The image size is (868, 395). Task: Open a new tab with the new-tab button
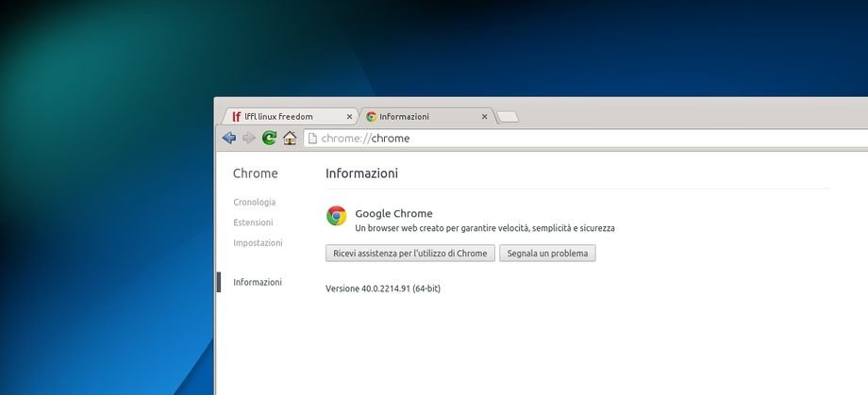508,117
